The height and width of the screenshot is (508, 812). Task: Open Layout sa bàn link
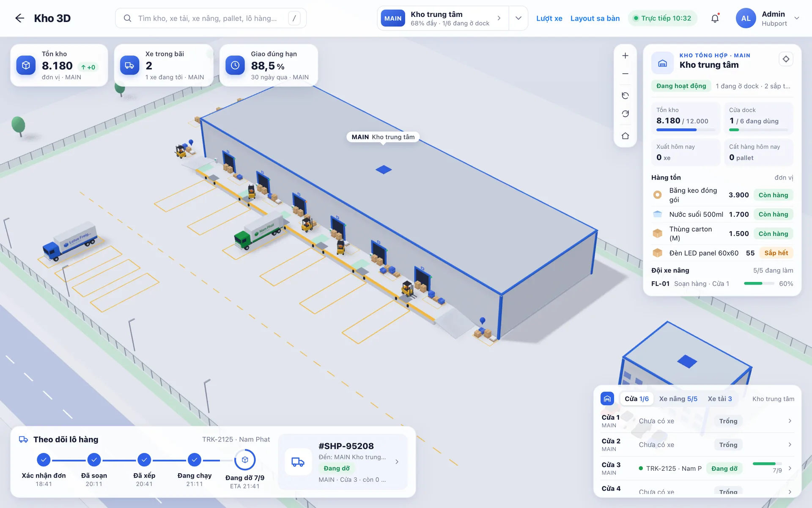595,18
